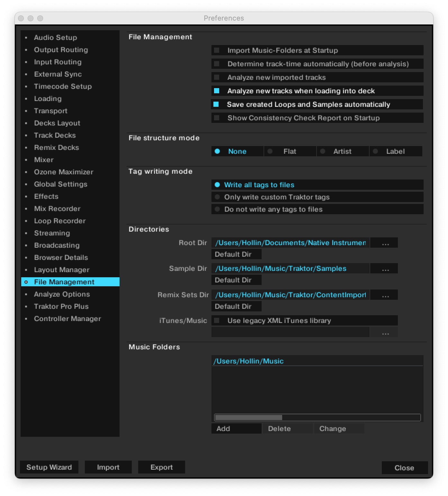448x496 pixels.
Task: Choose Artist file structure mode
Action: pyautogui.click(x=323, y=152)
